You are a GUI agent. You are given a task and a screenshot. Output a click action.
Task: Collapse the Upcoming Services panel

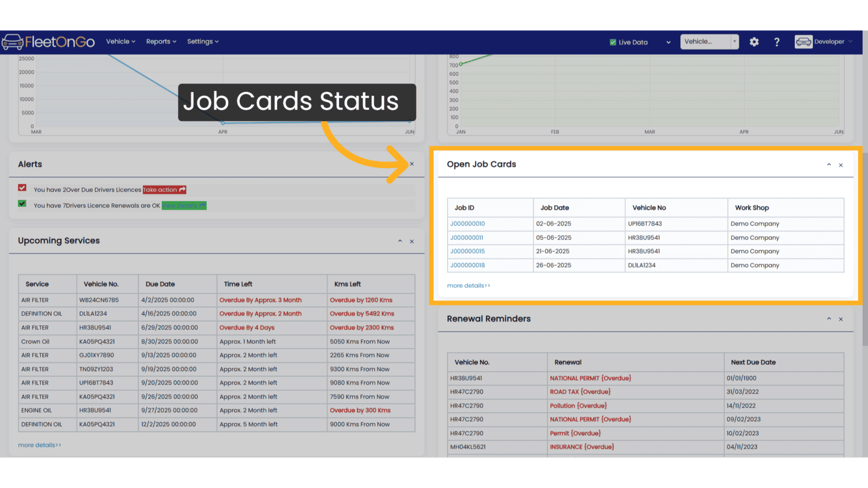tap(400, 241)
